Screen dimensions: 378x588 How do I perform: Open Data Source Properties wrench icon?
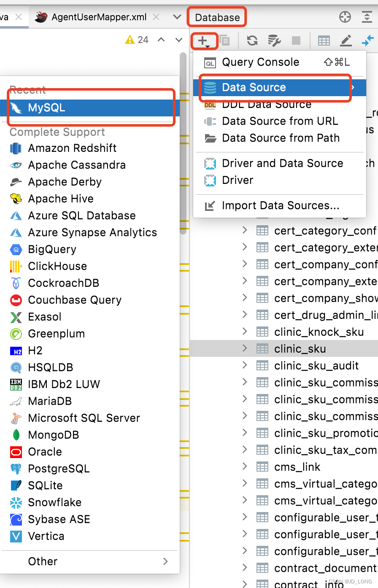coord(274,40)
